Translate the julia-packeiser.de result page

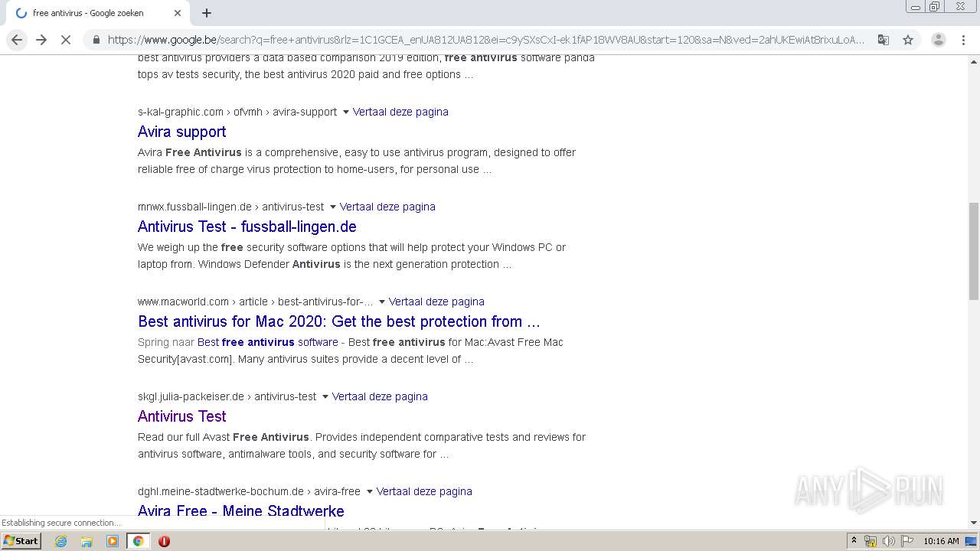tap(380, 396)
